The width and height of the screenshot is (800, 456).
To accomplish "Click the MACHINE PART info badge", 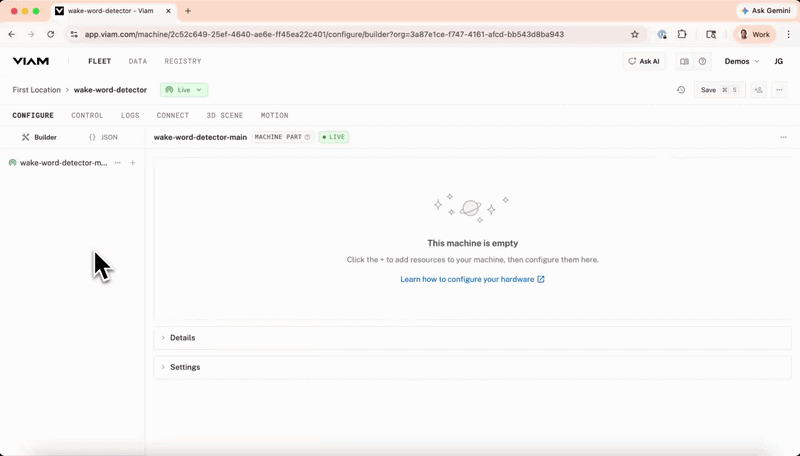I will [x=283, y=137].
